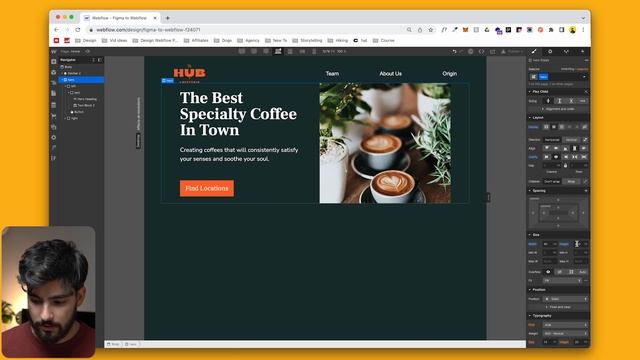The height and width of the screenshot is (360, 640).
Task: Choose the flex display option
Action: click(553, 127)
